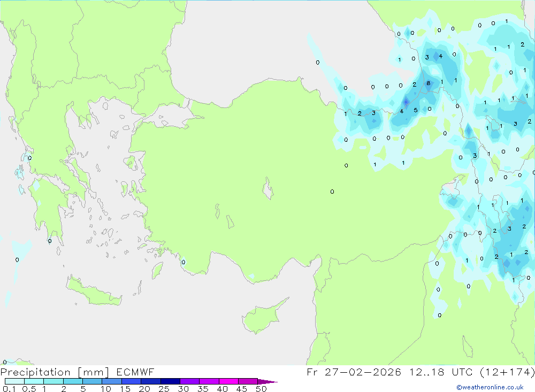
Task: Click the "Precipitation" title word
Action: pyautogui.click(x=35, y=372)
